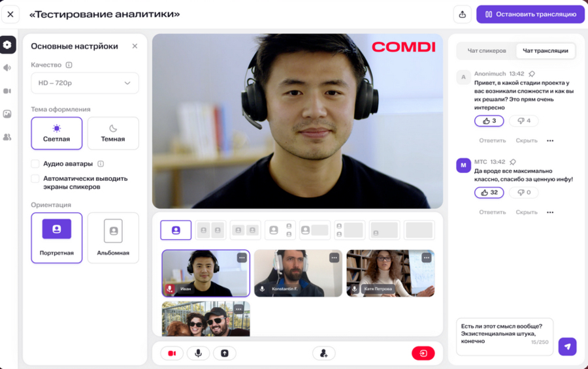Open sound settings in left sidebar
The width and height of the screenshot is (588, 369).
(x=7, y=68)
